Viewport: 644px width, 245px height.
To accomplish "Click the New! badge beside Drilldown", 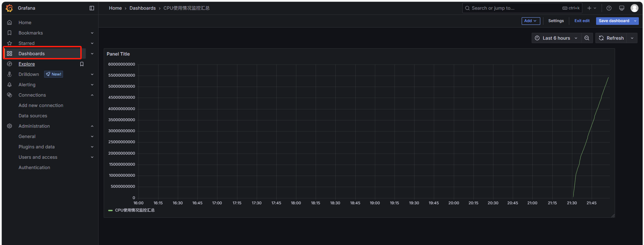I will [53, 74].
